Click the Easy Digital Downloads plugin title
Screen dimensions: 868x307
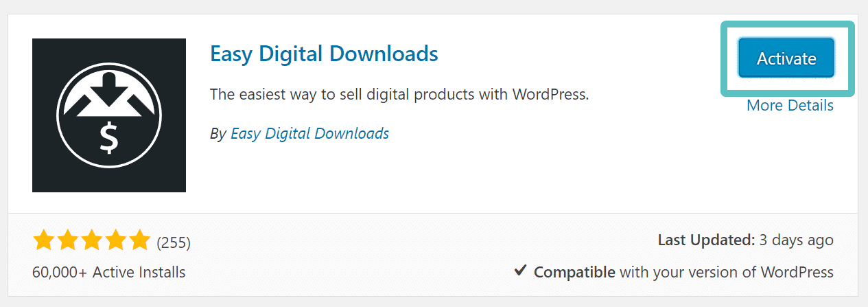pos(324,53)
